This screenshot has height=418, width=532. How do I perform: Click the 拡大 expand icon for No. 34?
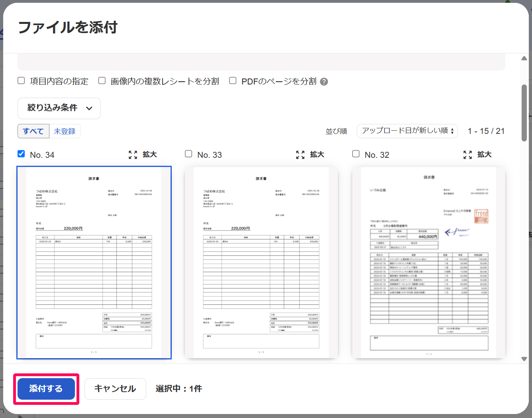(x=133, y=155)
